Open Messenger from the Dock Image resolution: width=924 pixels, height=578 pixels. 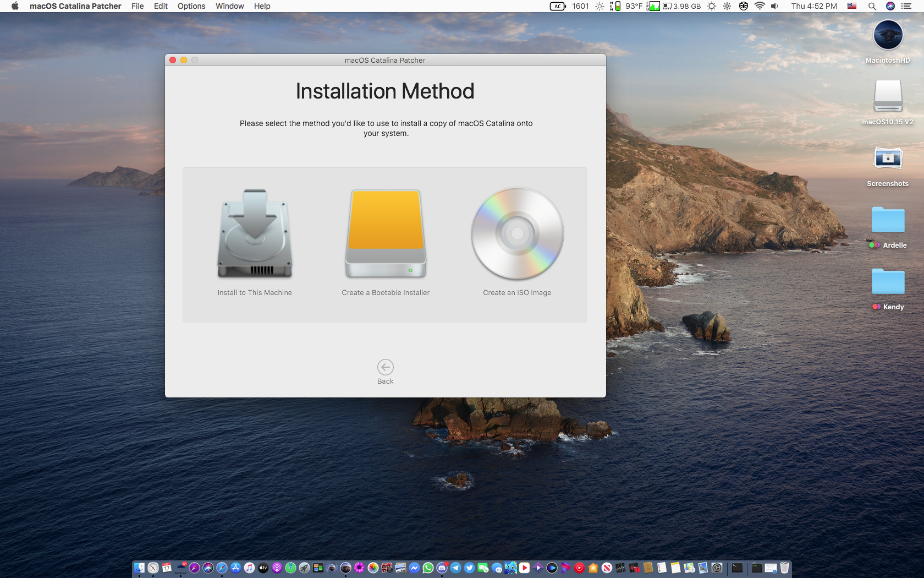[414, 568]
